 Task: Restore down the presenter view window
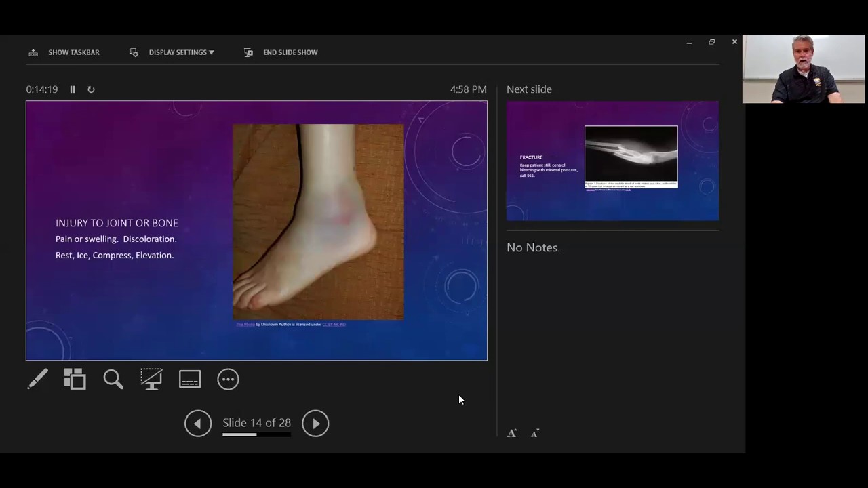point(711,42)
